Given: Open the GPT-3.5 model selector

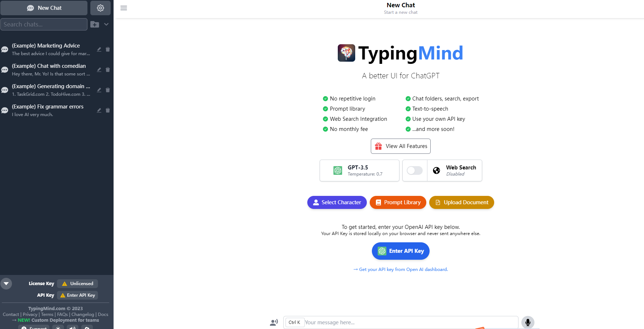Looking at the screenshot, I should [x=360, y=170].
